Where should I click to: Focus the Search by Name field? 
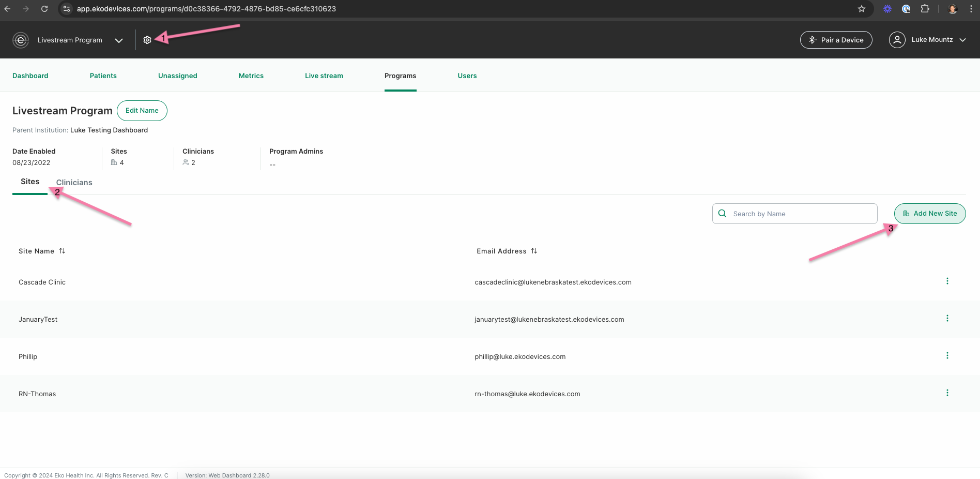click(795, 214)
